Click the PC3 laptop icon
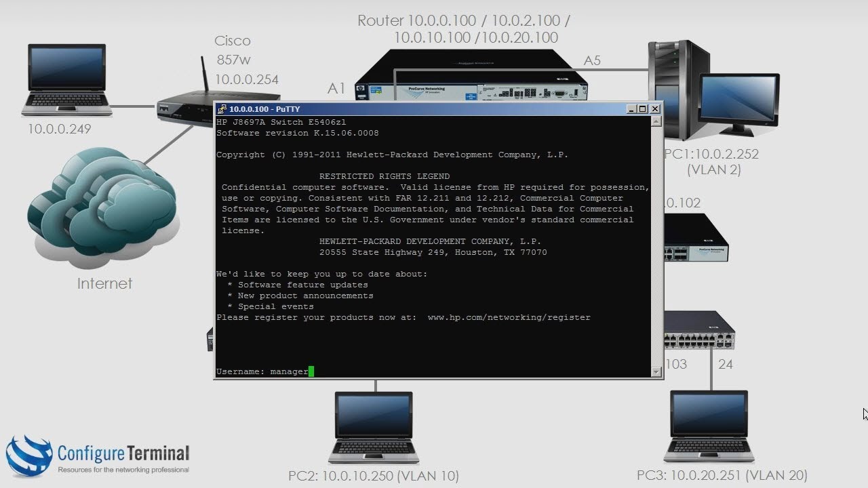This screenshot has height=488, width=868. point(709,426)
